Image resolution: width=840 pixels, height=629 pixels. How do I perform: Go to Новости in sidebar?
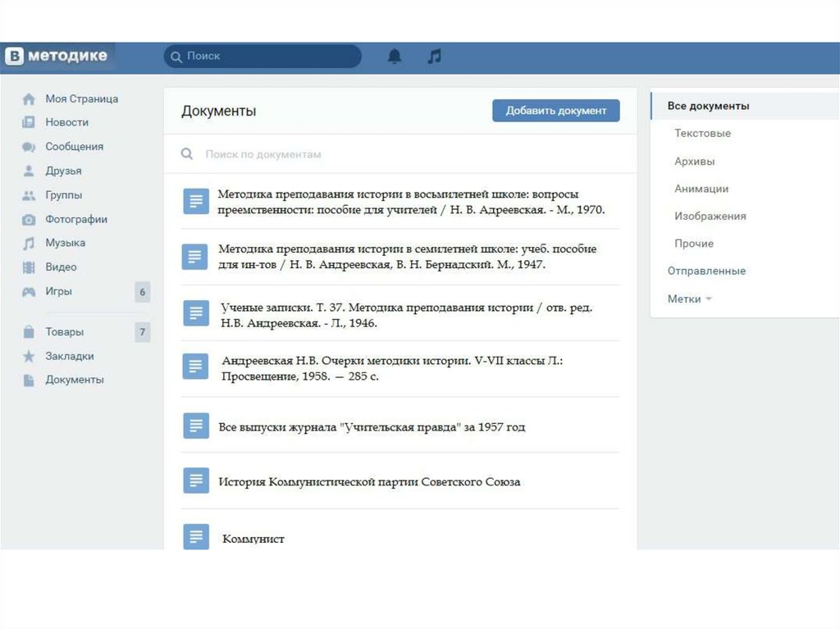(x=67, y=122)
